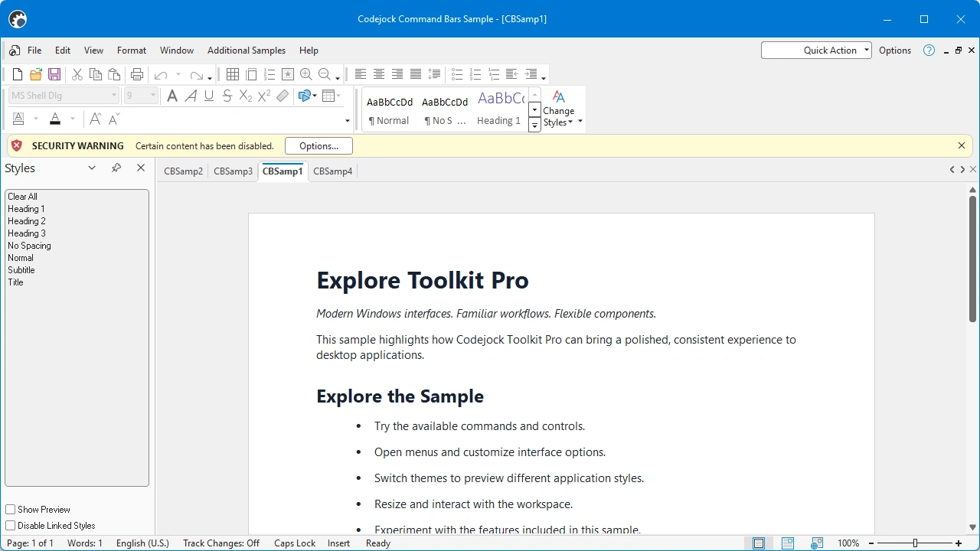Image resolution: width=980 pixels, height=551 pixels.
Task: Click the security warning Options button
Action: [318, 146]
